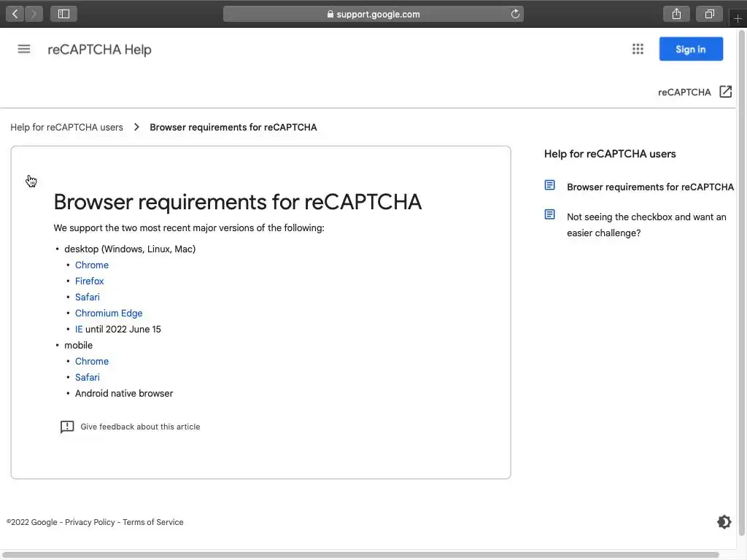Click the desktop (Windows, Linux, Mac) item

[130, 249]
